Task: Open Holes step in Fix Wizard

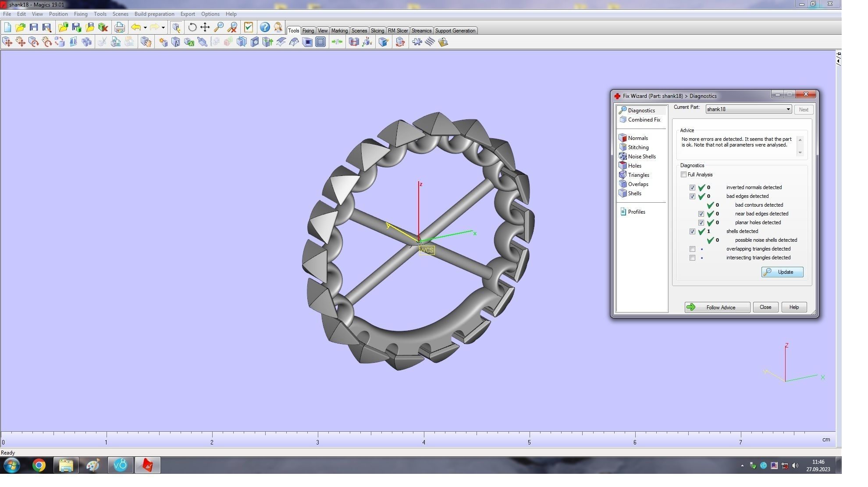Action: [x=634, y=166]
